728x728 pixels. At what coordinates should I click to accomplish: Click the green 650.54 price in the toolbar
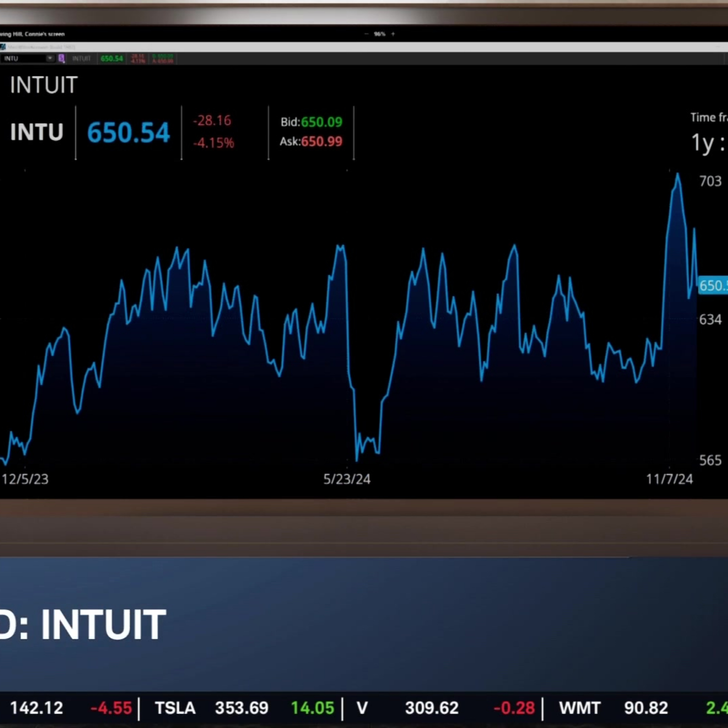[112, 58]
